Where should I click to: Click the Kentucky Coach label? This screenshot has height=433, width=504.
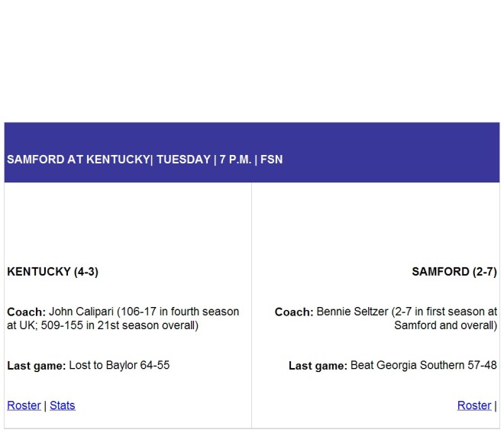[27, 312]
